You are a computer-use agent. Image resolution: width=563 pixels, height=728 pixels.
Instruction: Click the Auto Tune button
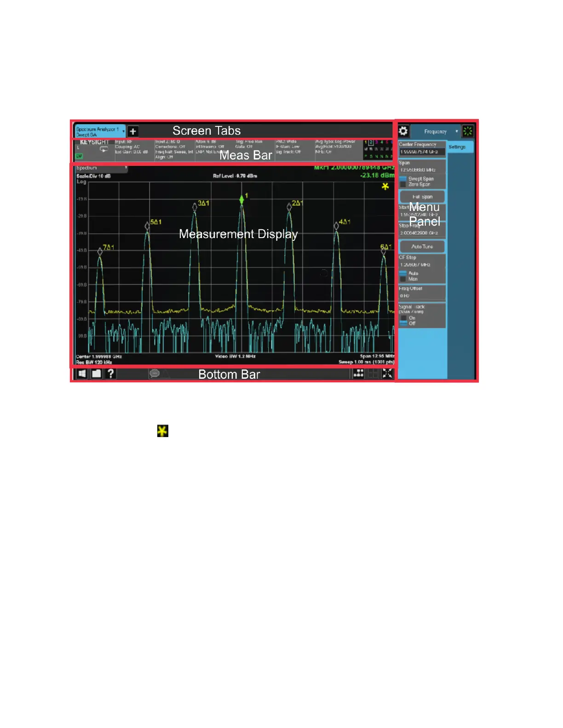422,246
